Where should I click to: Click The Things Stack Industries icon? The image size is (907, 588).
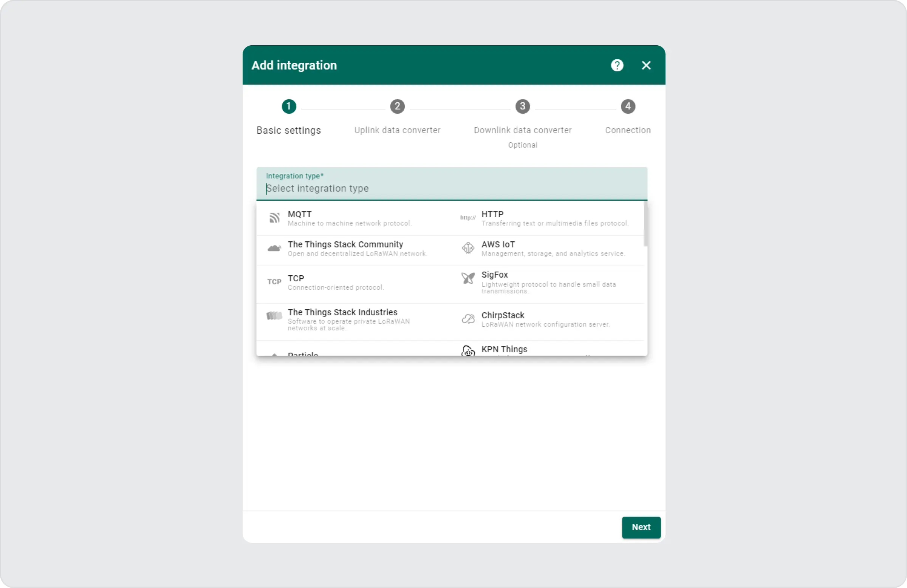[x=274, y=316]
